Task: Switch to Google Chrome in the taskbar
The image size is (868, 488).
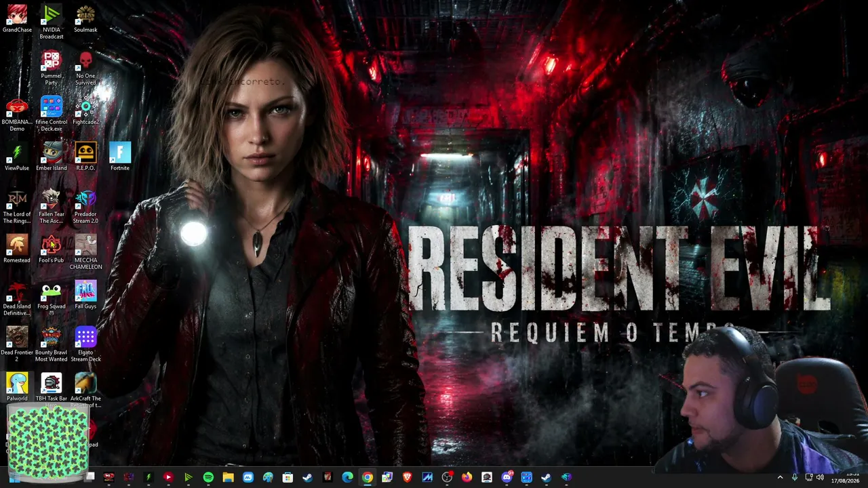Action: (367, 477)
